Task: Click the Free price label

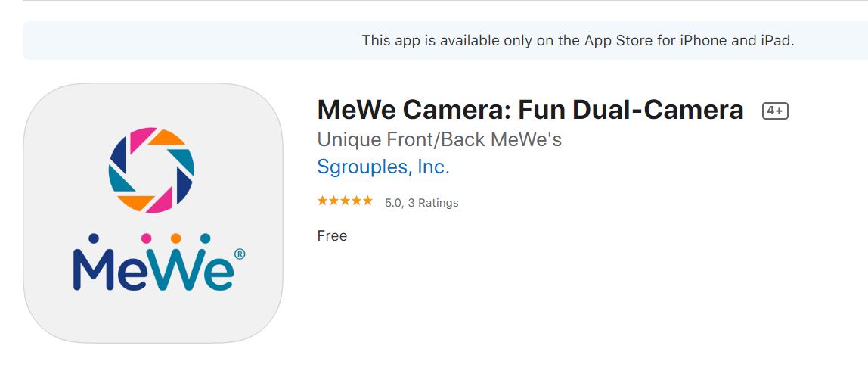Action: coord(332,235)
